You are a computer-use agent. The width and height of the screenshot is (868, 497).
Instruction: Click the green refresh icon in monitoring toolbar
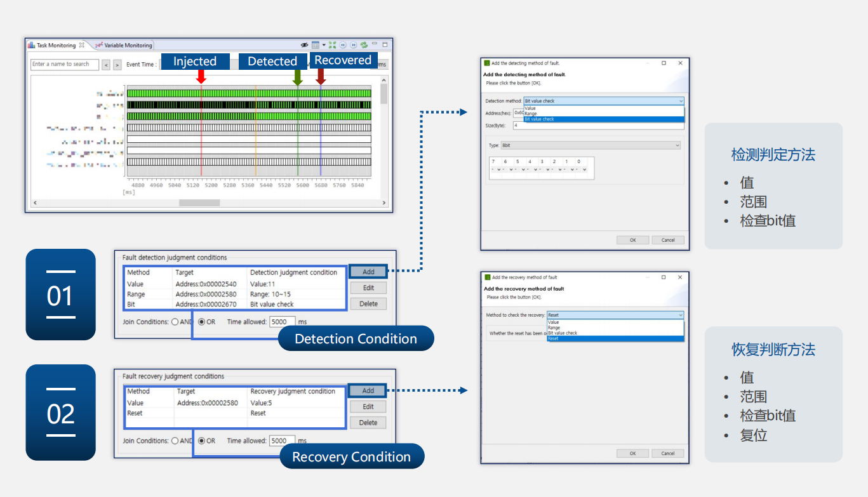(x=364, y=45)
